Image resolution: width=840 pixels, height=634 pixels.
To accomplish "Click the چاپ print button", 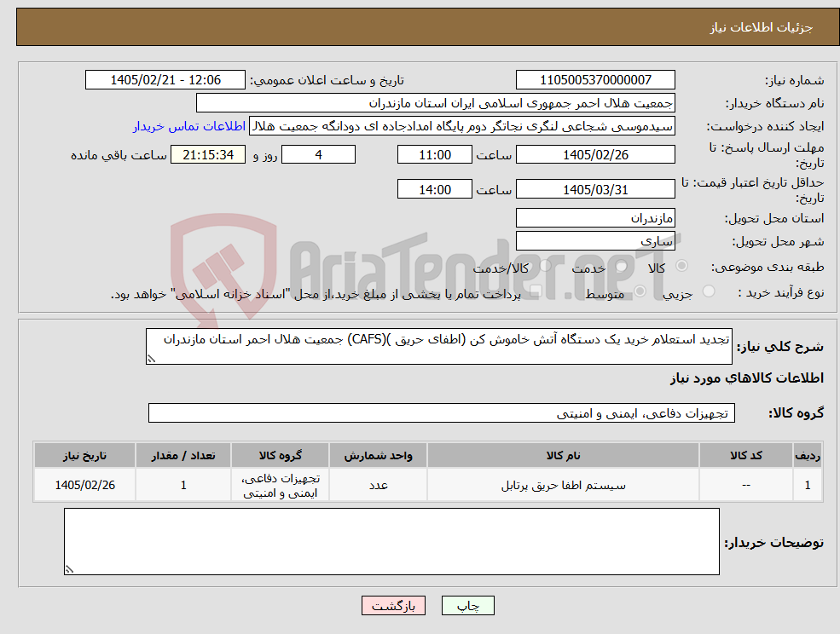I will click(467, 606).
